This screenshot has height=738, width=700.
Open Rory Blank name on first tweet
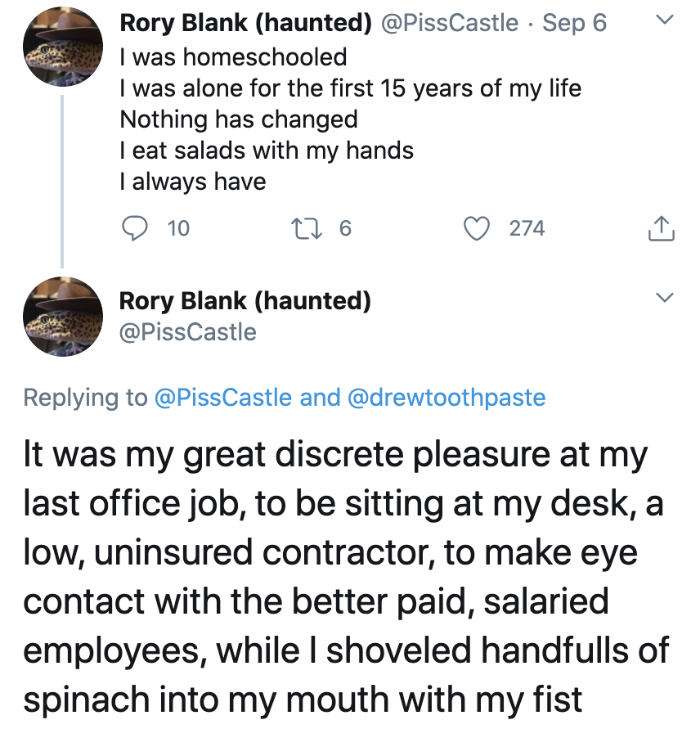tap(245, 23)
